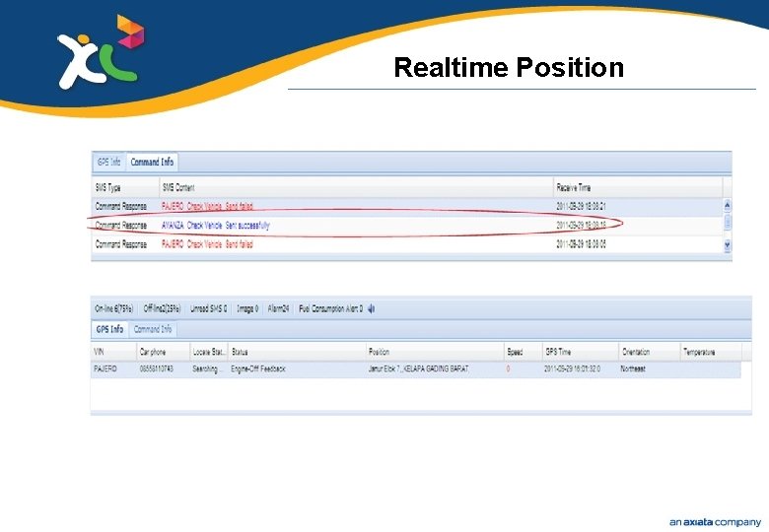Click GPS time 2011-09-29 18:01:32 cell

point(572,368)
